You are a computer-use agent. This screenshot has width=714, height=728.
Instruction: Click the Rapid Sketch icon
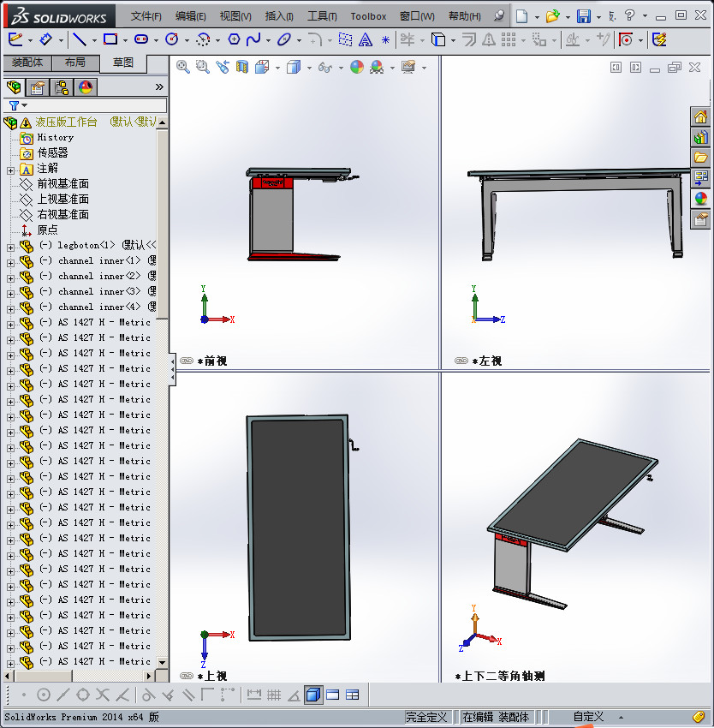coord(659,39)
